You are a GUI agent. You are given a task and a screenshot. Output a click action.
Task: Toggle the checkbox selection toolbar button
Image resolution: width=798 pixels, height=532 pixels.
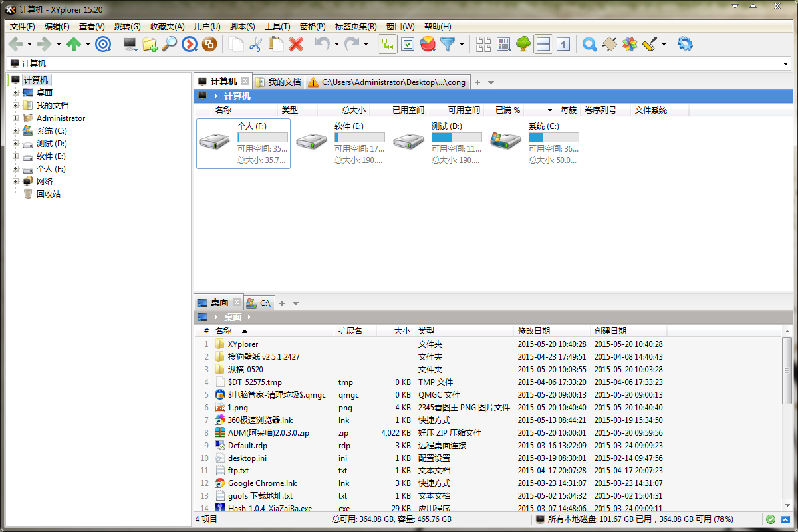pos(408,45)
